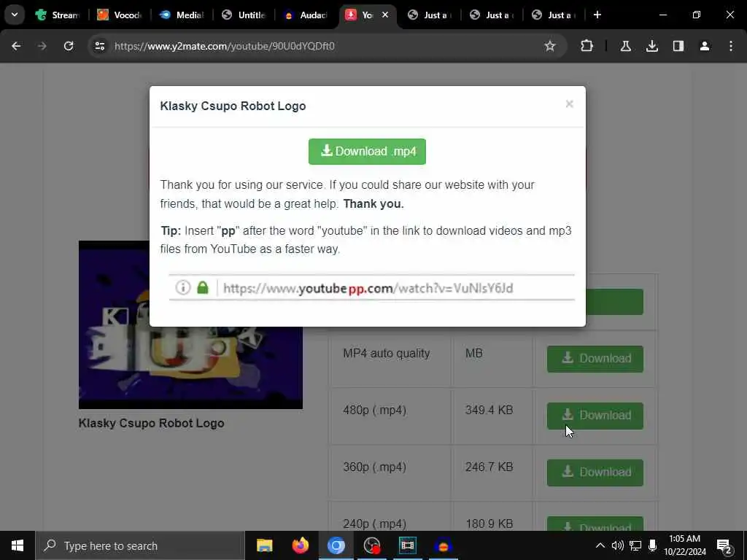This screenshot has width=747, height=560.
Task: Switch to the Untitled tab
Action: click(x=244, y=15)
